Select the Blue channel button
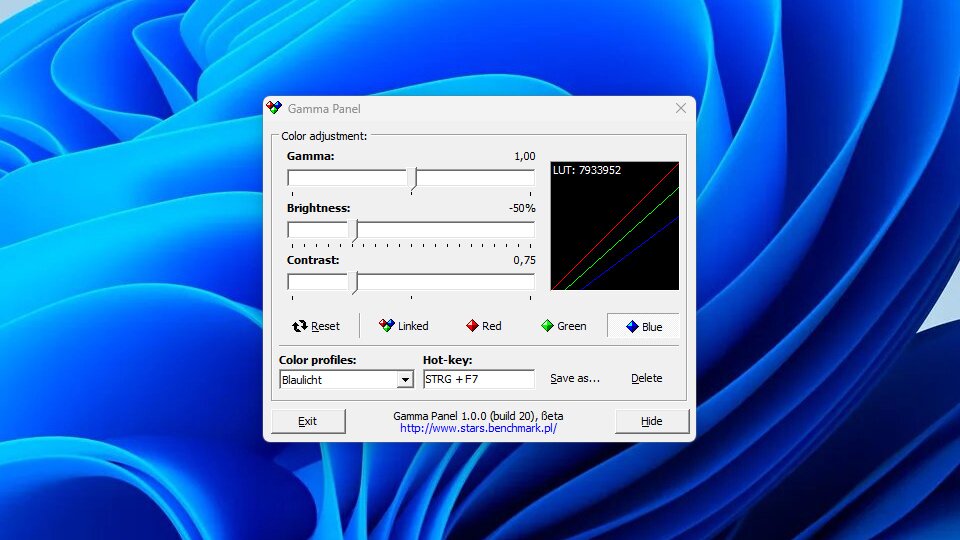The image size is (960, 540). (x=643, y=326)
